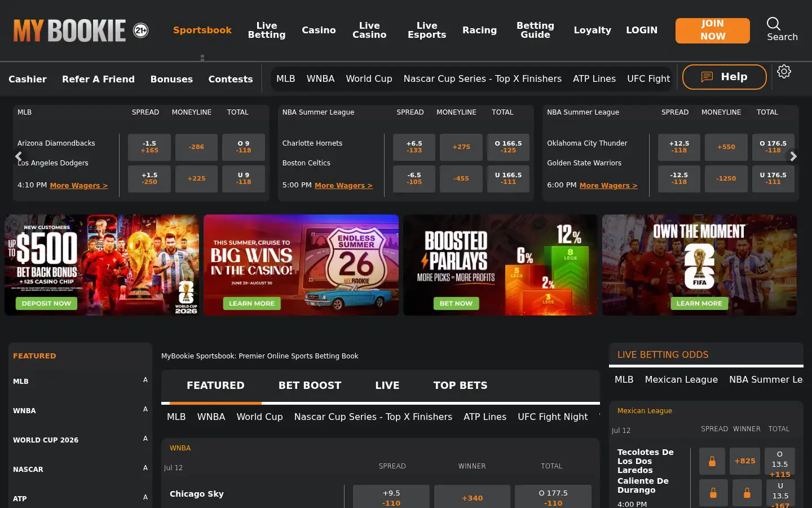Click More Wagers for Hornets vs Celtics
Image resolution: width=812 pixels, height=508 pixels.
343,185
